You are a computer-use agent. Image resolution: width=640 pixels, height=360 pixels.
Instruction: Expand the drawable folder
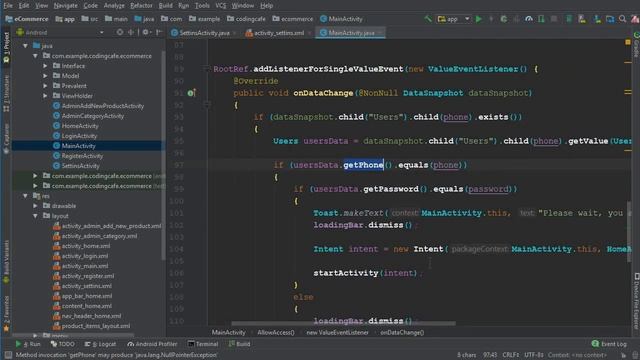[x=36, y=206]
